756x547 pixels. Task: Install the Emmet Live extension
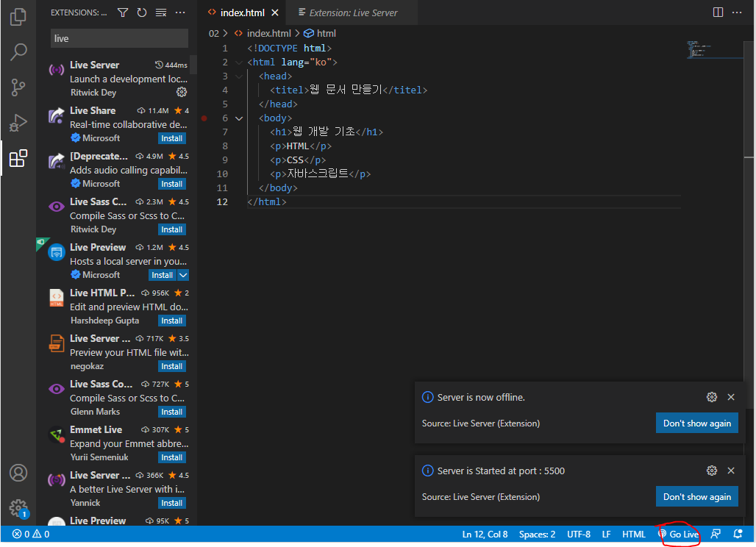click(171, 457)
